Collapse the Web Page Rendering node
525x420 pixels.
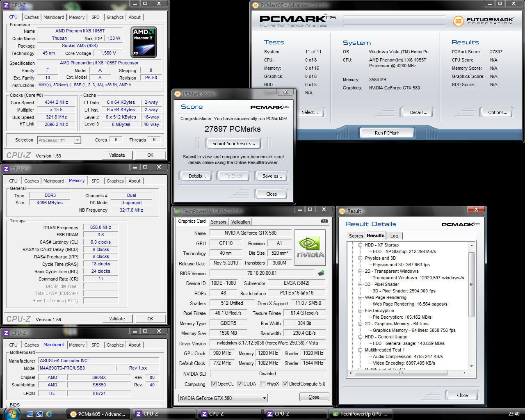[360, 297]
